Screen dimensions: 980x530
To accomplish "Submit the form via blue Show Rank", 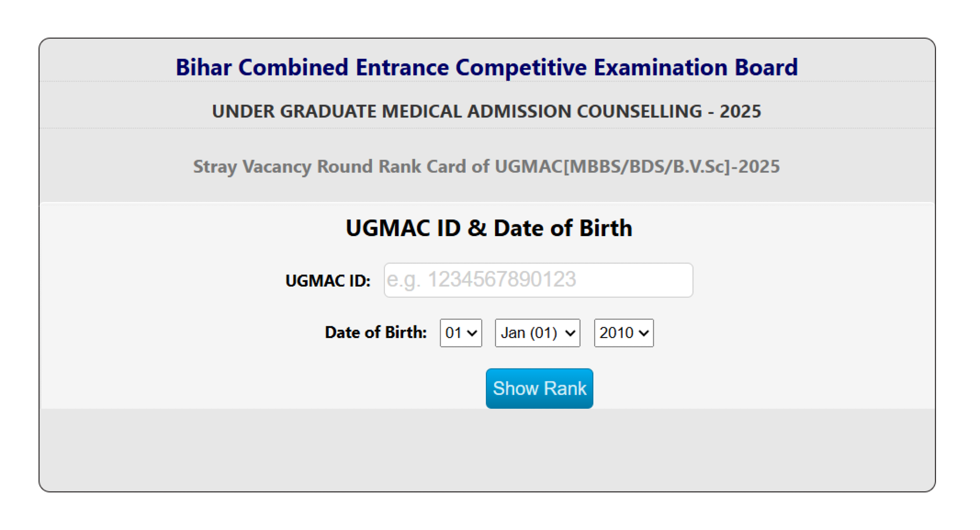I will coord(539,388).
